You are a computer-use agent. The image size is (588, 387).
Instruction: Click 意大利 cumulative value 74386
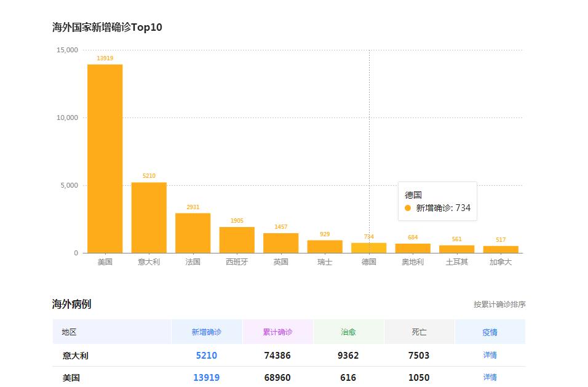tap(277, 355)
